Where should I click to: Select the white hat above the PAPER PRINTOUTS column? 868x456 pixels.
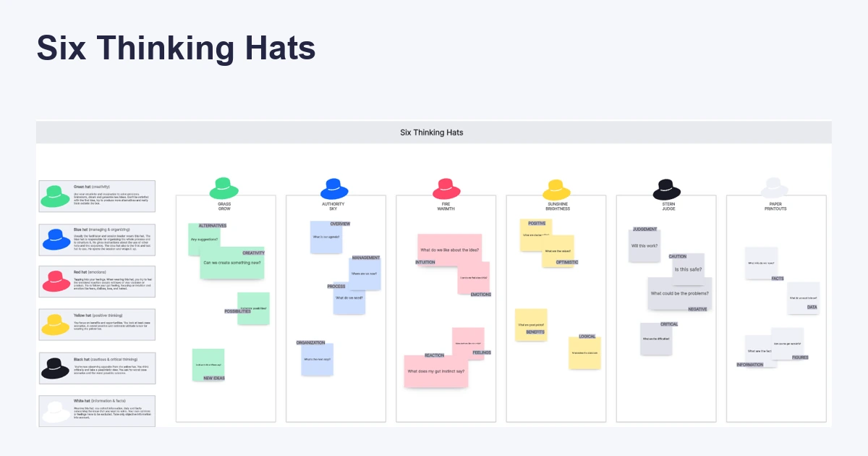tap(775, 188)
